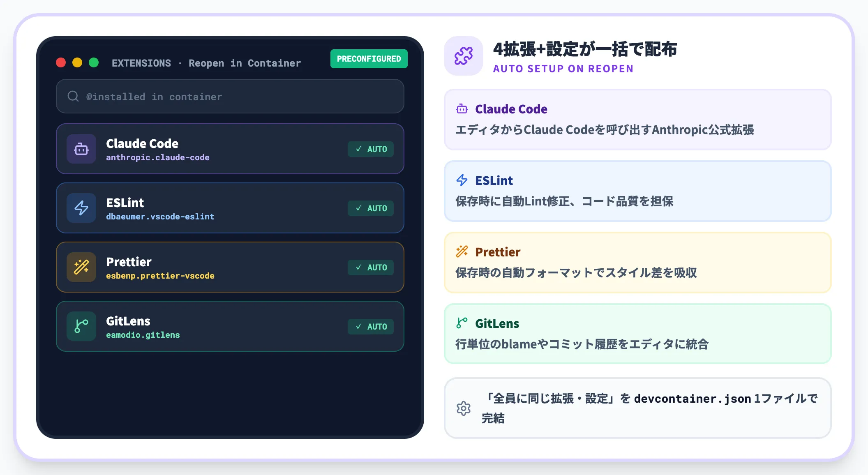868x475 pixels.
Task: Click the small branch icon beside GitLens description
Action: [x=462, y=323]
